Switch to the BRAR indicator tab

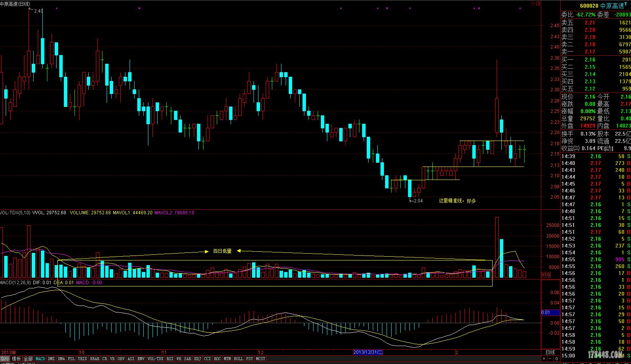click(95, 359)
